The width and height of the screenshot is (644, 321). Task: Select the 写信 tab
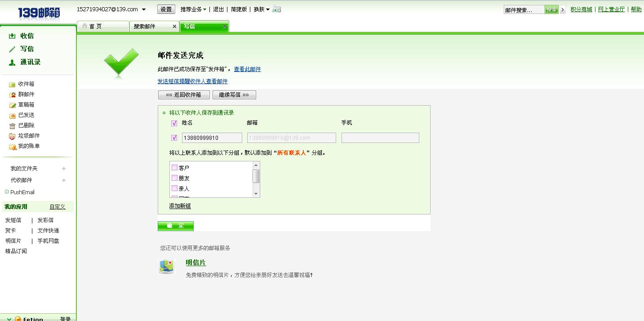point(204,27)
